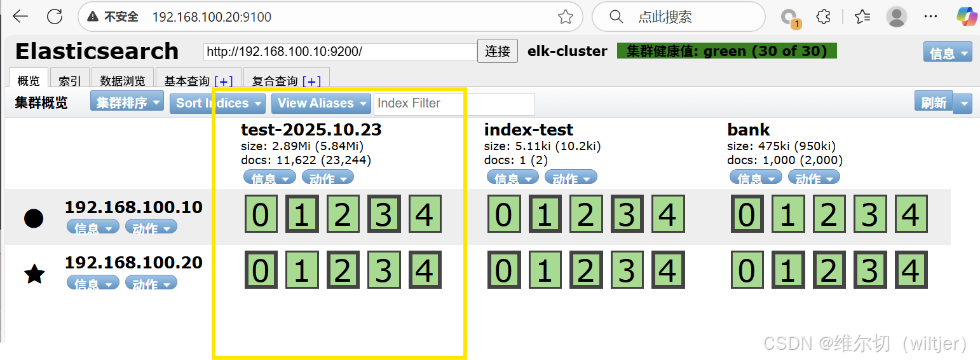Click the 192.168.100.10 node name
This screenshot has width=980, height=360.
point(133,207)
